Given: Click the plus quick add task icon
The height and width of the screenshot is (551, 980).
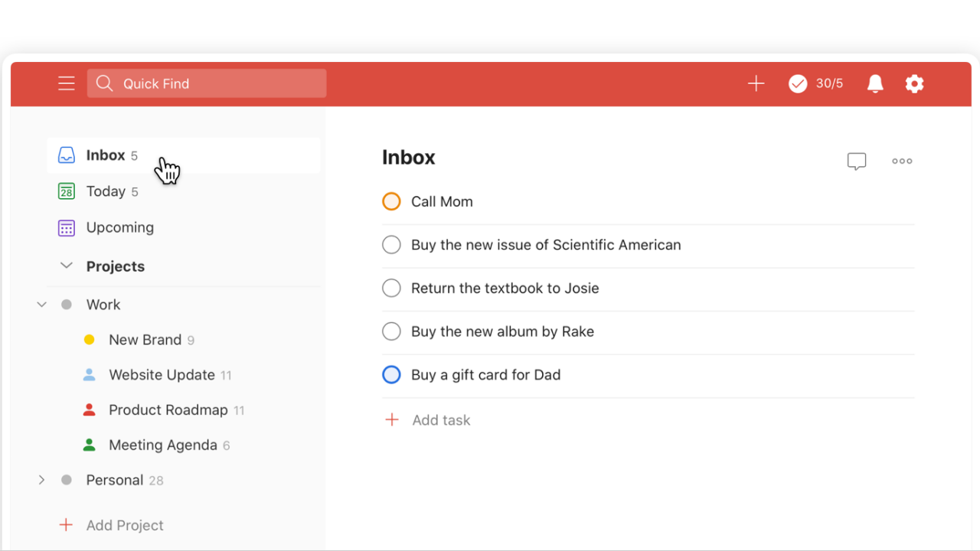Looking at the screenshot, I should 756,83.
